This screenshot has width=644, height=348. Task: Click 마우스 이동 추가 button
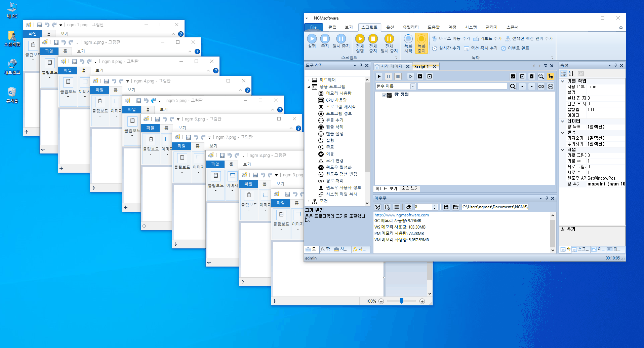(451, 38)
